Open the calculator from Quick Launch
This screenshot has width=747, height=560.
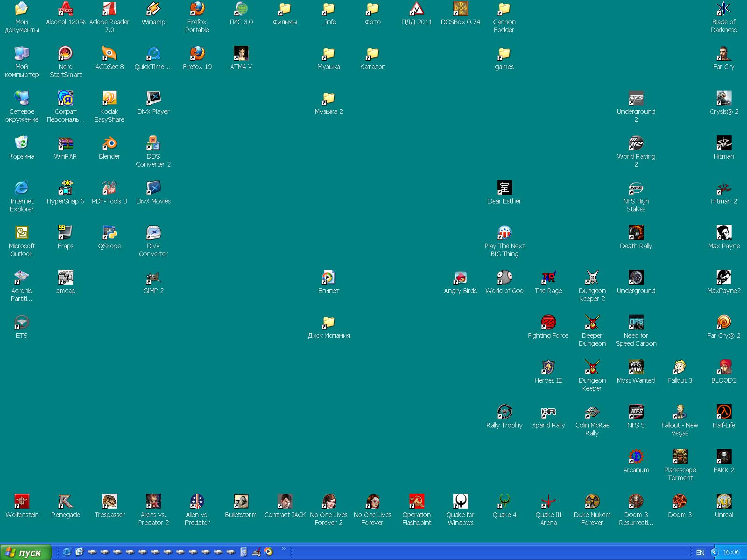click(243, 552)
